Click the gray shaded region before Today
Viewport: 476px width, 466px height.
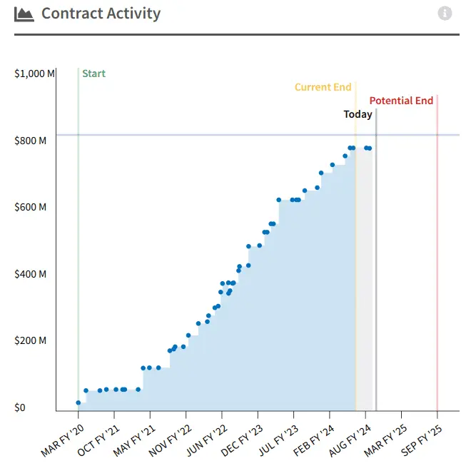coord(364,279)
